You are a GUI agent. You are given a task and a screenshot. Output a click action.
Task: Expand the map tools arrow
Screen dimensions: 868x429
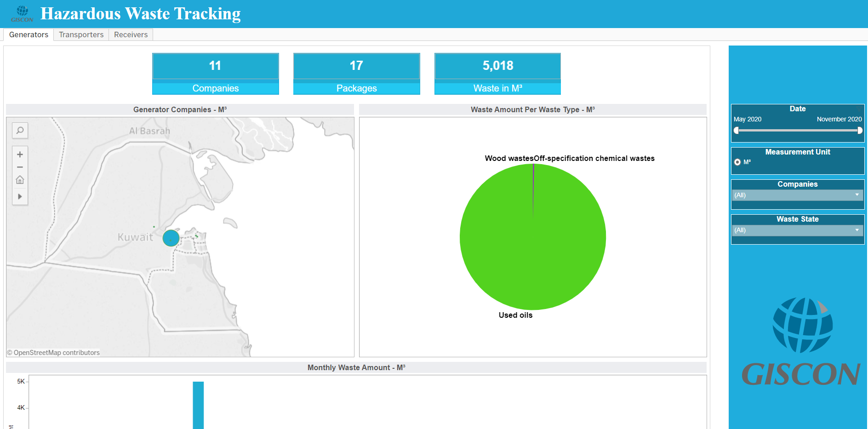20,196
